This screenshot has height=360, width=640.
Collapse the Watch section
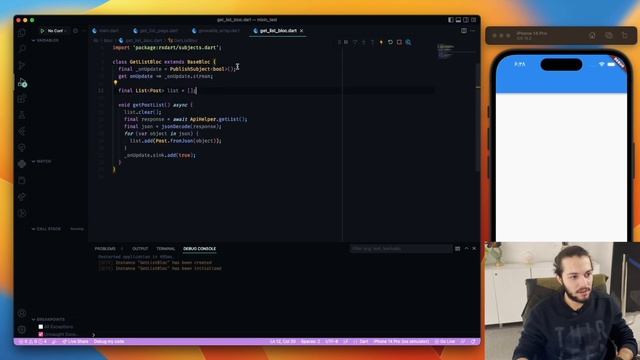tap(42, 162)
